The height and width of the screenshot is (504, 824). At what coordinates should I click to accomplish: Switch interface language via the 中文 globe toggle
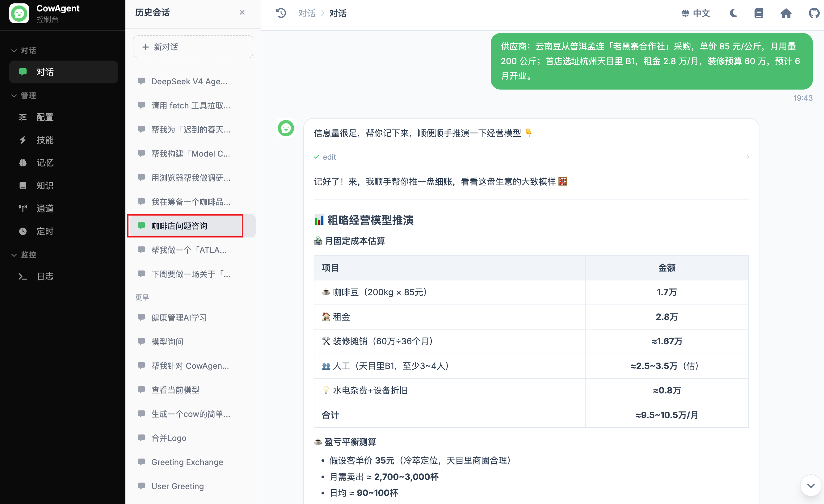(x=696, y=13)
